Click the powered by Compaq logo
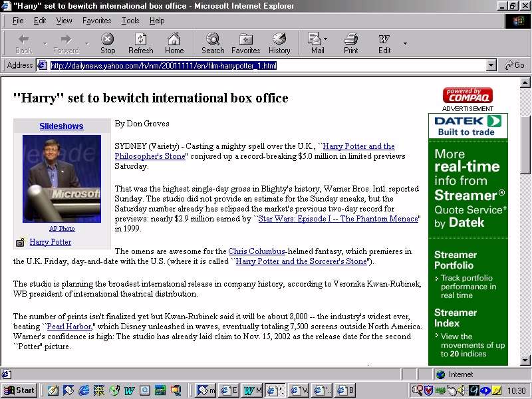Viewport: 532px width, 399px height. pyautogui.click(x=467, y=95)
